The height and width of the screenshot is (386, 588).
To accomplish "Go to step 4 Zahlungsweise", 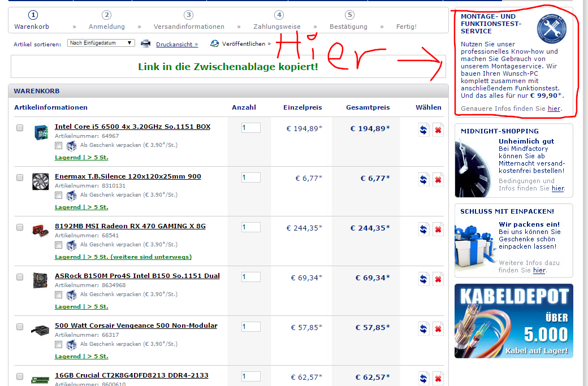I will [x=277, y=20].
